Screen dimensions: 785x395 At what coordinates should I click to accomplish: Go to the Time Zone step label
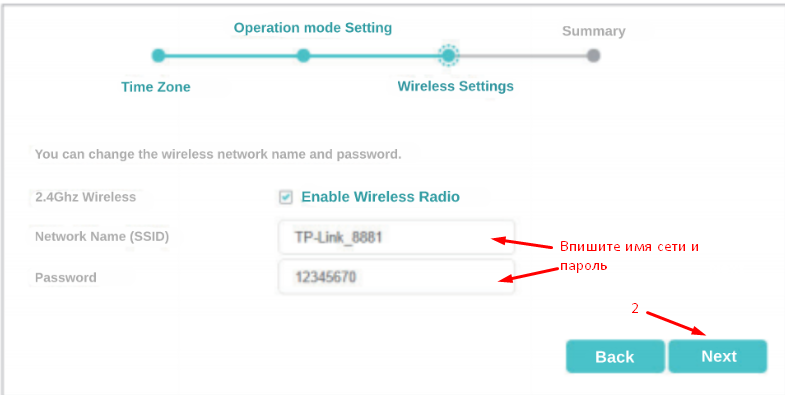pyautogui.click(x=156, y=87)
